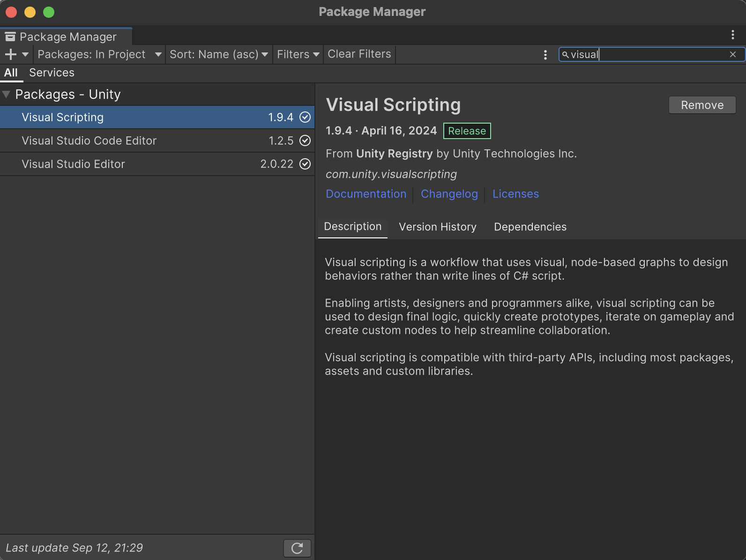Click installed checkmark for Visual Studio Code Editor
Image resolution: width=746 pixels, height=560 pixels.
[305, 140]
